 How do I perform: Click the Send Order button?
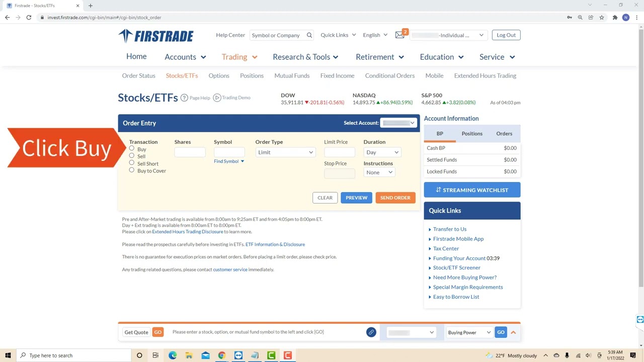[395, 198]
